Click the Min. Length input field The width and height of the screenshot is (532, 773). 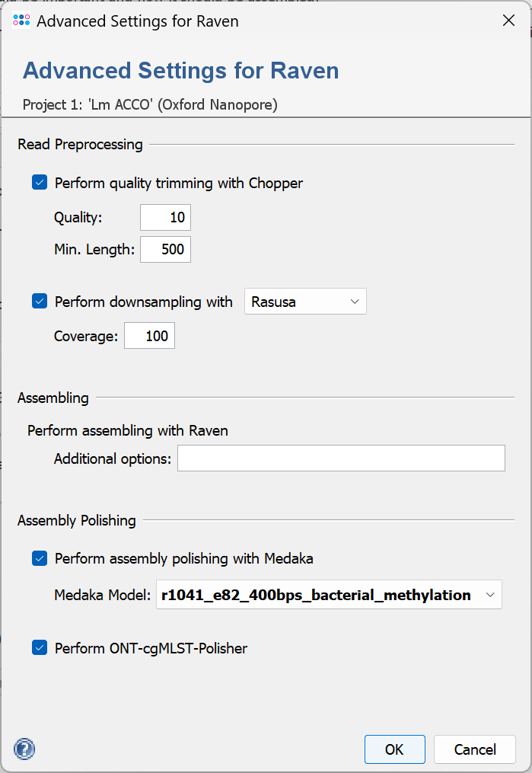point(165,249)
